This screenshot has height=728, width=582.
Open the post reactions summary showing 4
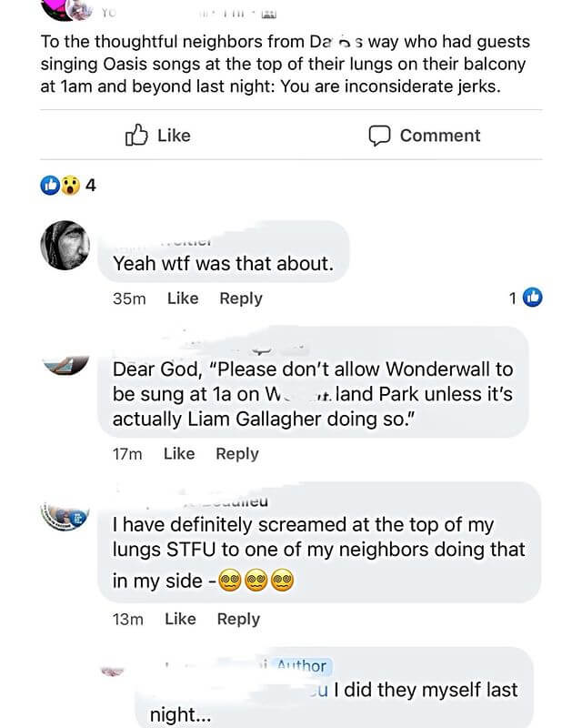pyautogui.click(x=69, y=186)
